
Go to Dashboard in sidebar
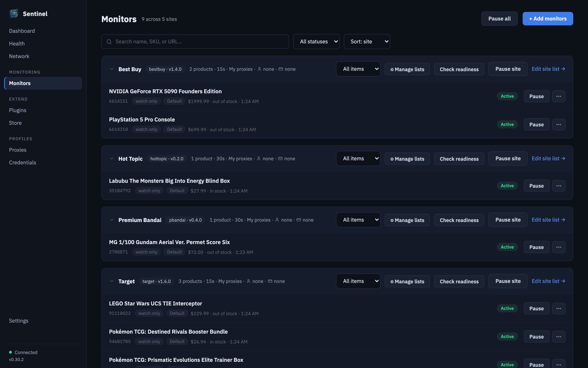(x=22, y=31)
